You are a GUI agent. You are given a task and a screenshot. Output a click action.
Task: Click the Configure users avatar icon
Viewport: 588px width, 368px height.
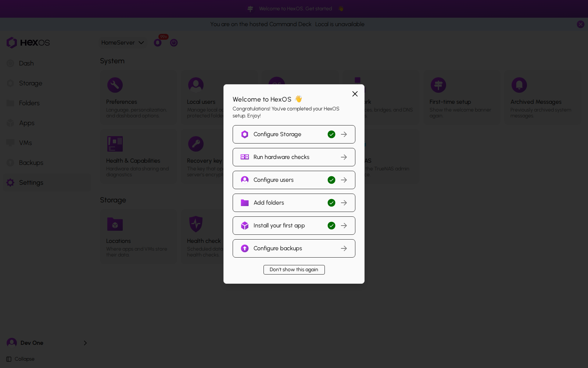pos(245,180)
